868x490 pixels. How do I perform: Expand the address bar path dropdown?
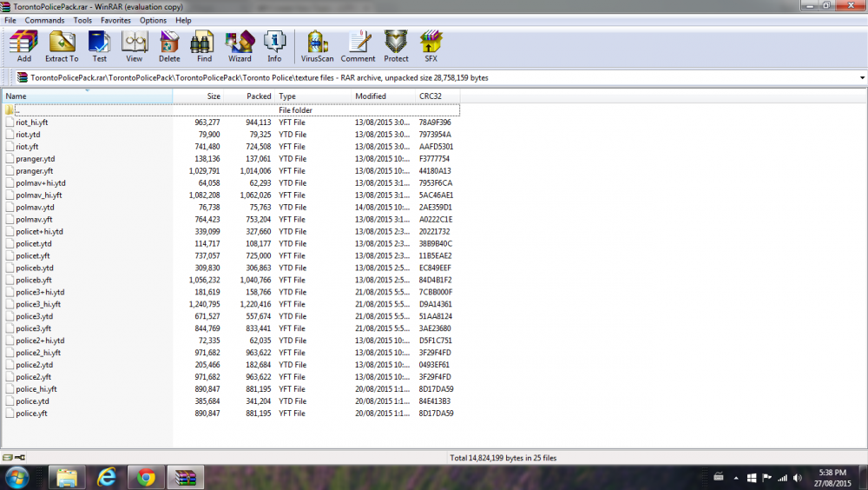862,77
